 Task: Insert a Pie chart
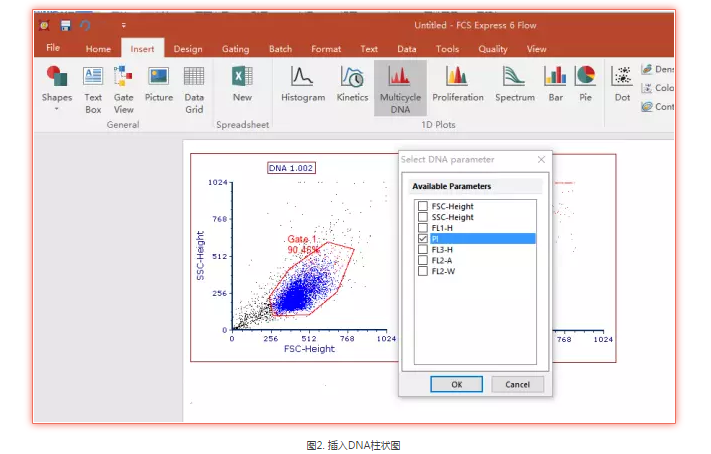tap(586, 84)
